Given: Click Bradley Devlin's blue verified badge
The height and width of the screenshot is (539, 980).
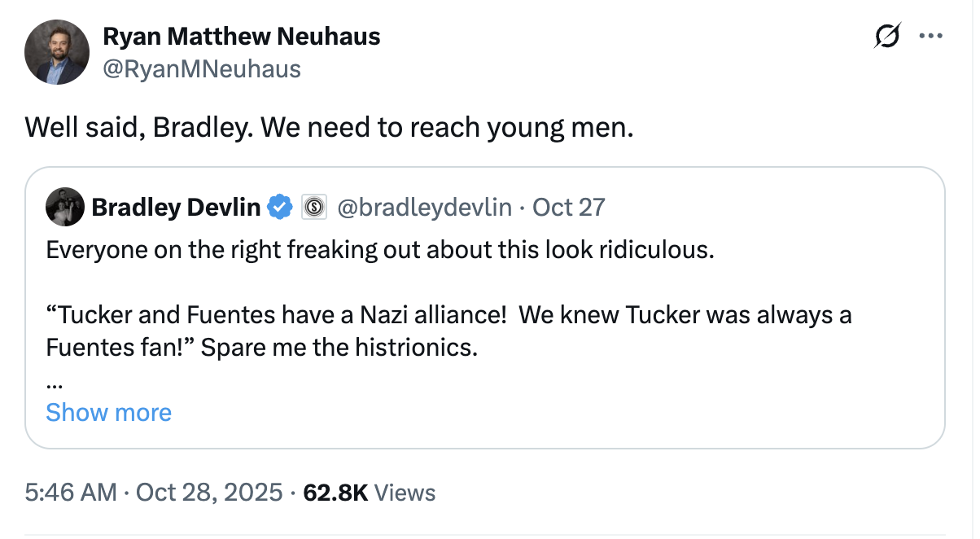Looking at the screenshot, I should [280, 207].
